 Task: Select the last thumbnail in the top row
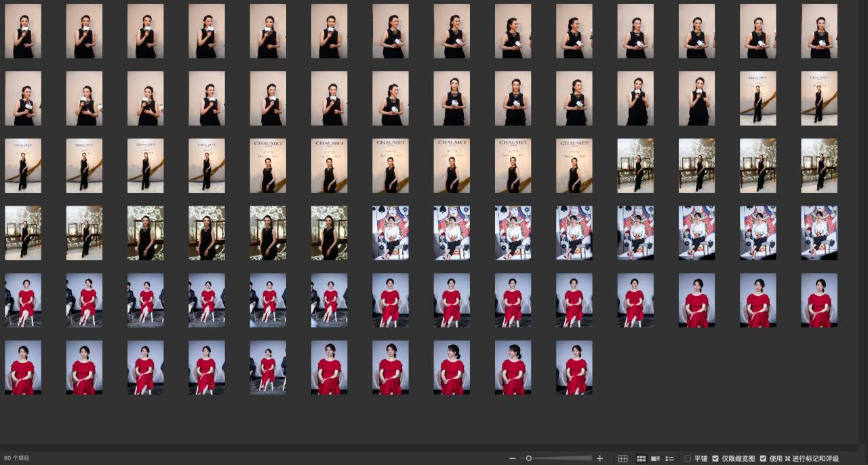point(819,31)
